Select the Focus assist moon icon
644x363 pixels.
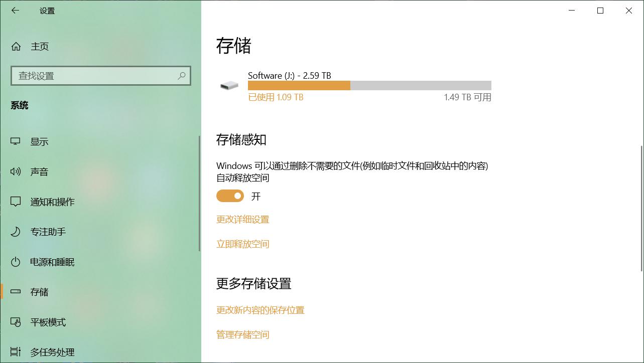point(16,232)
